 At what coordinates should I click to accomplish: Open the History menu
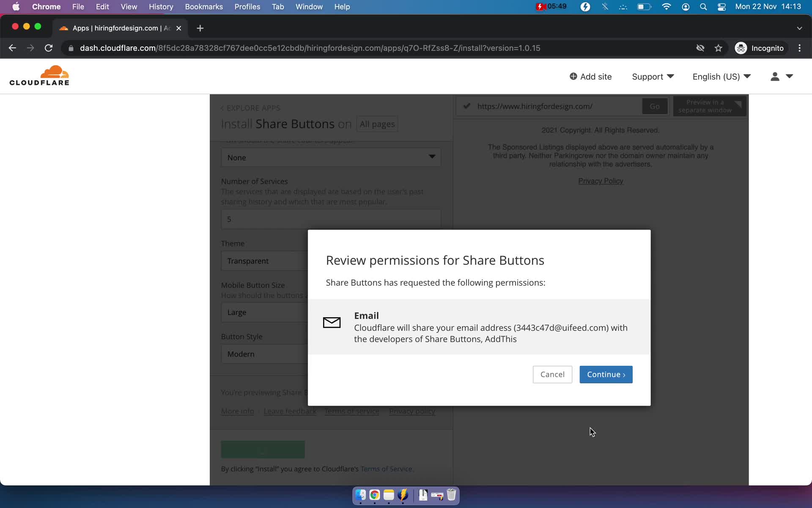coord(160,6)
